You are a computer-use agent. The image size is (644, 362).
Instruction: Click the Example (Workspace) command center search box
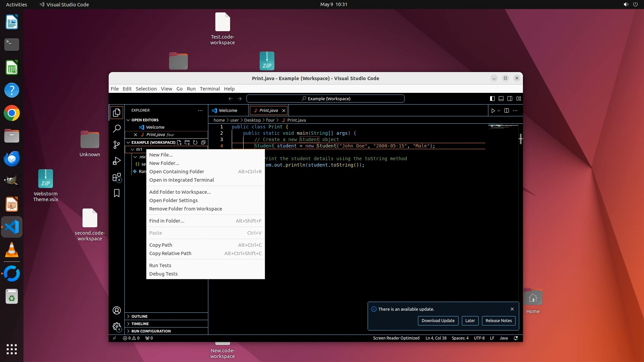click(x=325, y=99)
